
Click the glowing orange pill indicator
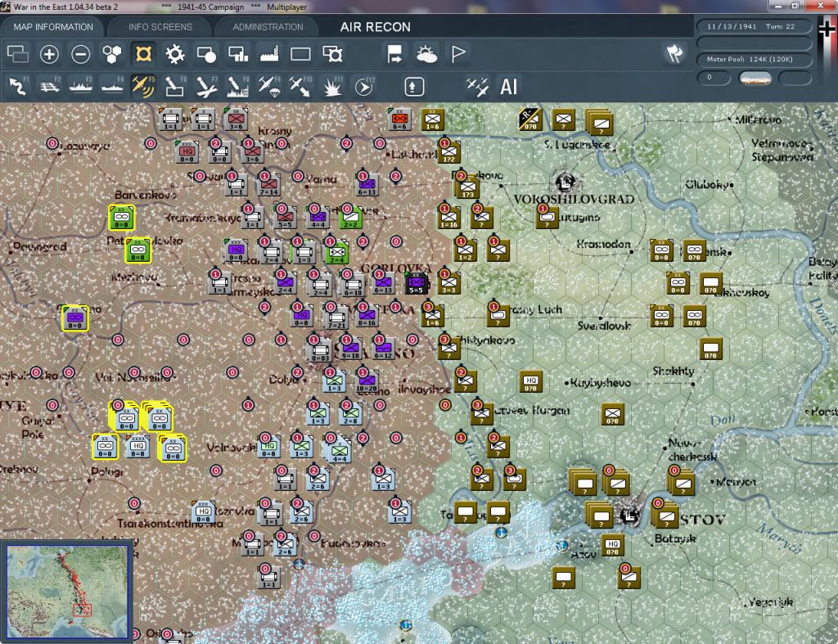pos(755,78)
